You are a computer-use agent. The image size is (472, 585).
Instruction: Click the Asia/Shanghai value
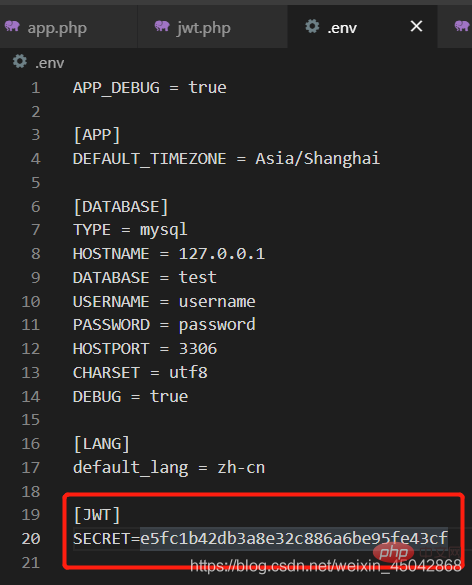coord(317,159)
